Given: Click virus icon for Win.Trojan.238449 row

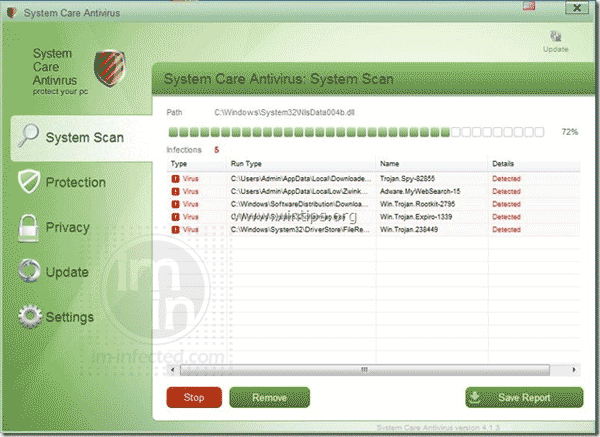Looking at the screenshot, I should coord(175,230).
